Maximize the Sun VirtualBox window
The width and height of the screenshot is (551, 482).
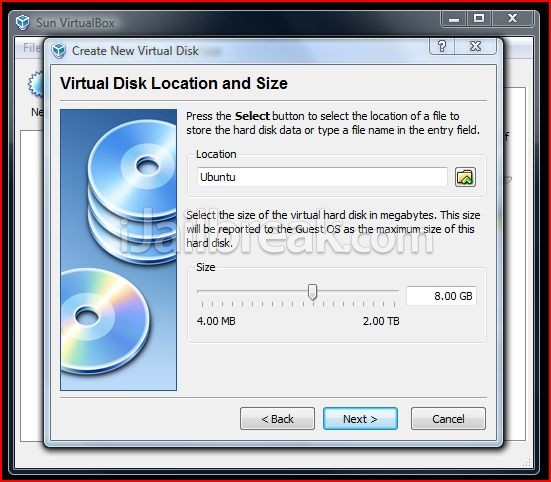coord(479,19)
